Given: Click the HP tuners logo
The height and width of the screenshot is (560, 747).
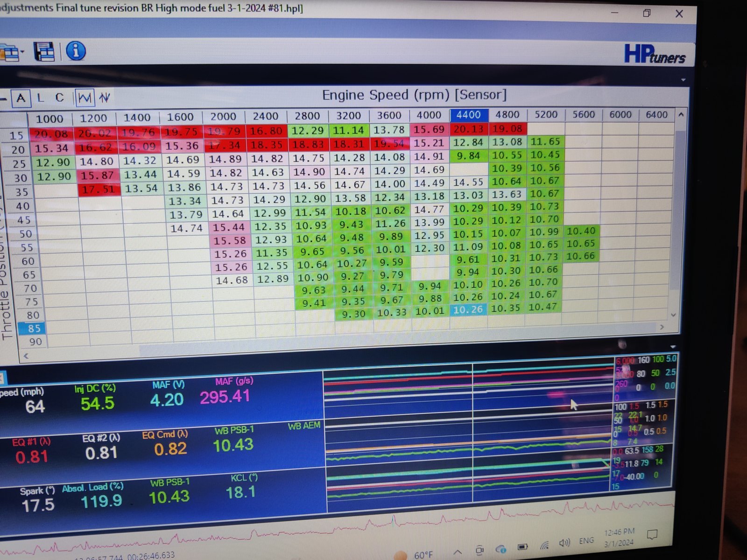Looking at the screenshot, I should (x=654, y=54).
